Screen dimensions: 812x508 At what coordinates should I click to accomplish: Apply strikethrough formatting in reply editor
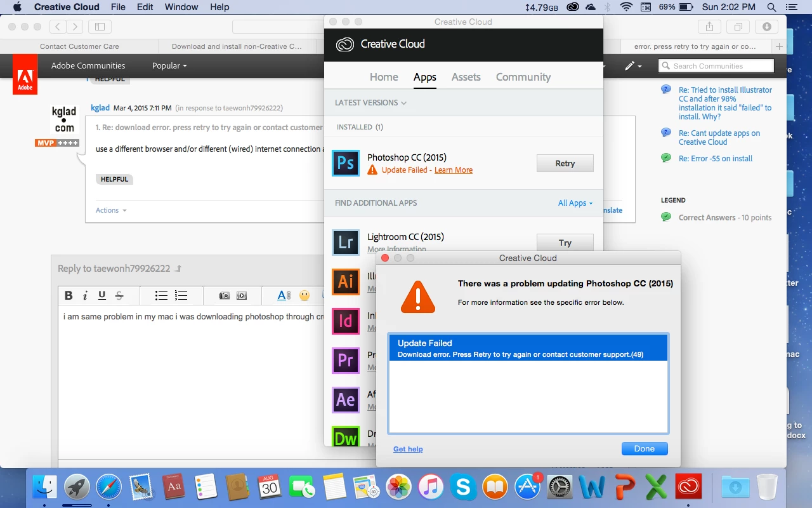click(x=119, y=295)
